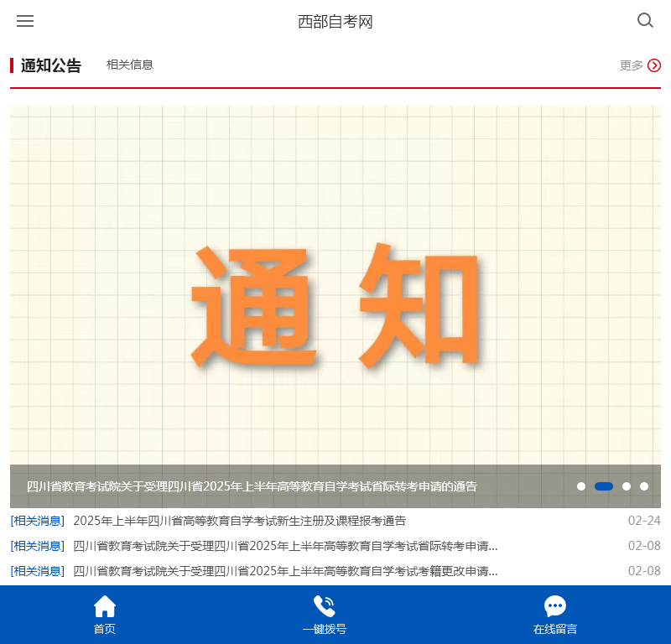The image size is (671, 644).
Task: Select the first carousel dot
Action: [581, 486]
